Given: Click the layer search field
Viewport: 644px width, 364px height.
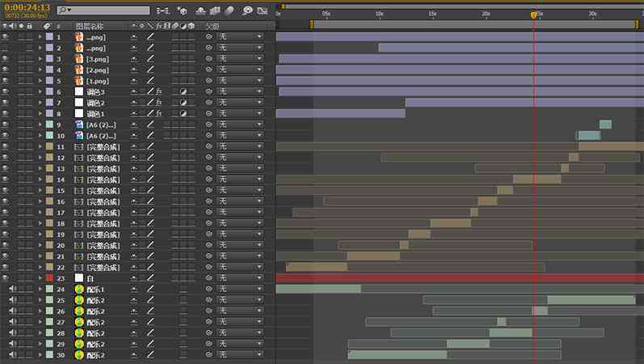Looking at the screenshot, I should [103, 11].
